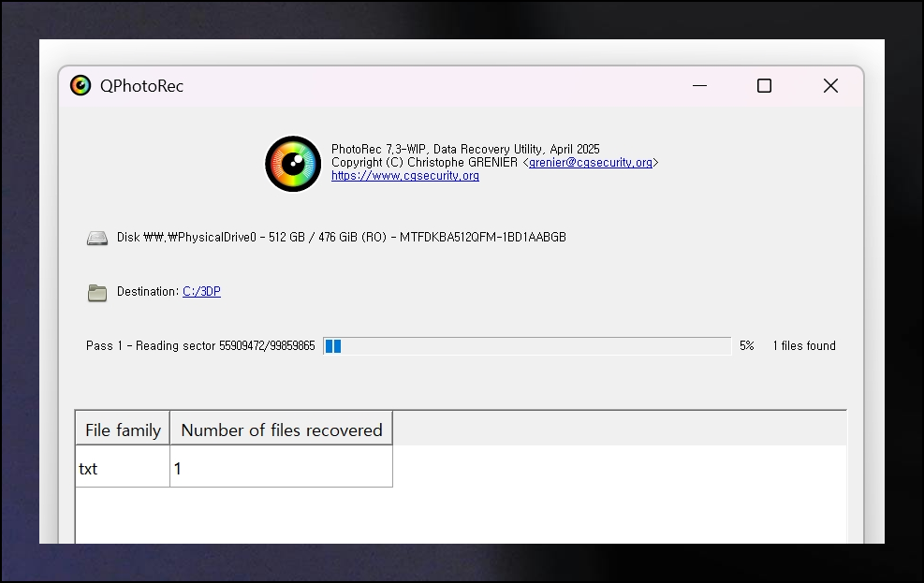This screenshot has width=924, height=583.
Task: Click the large PhotoRec eye logo
Action: click(x=293, y=164)
